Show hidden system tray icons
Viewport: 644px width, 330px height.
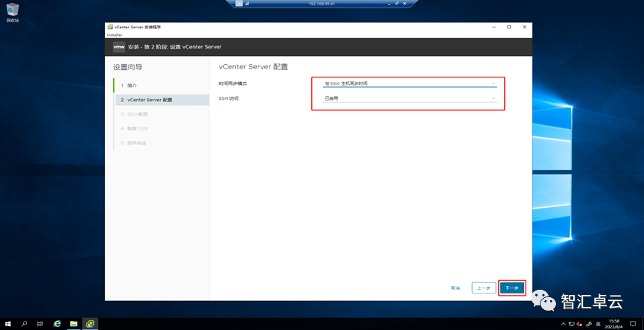point(564,324)
